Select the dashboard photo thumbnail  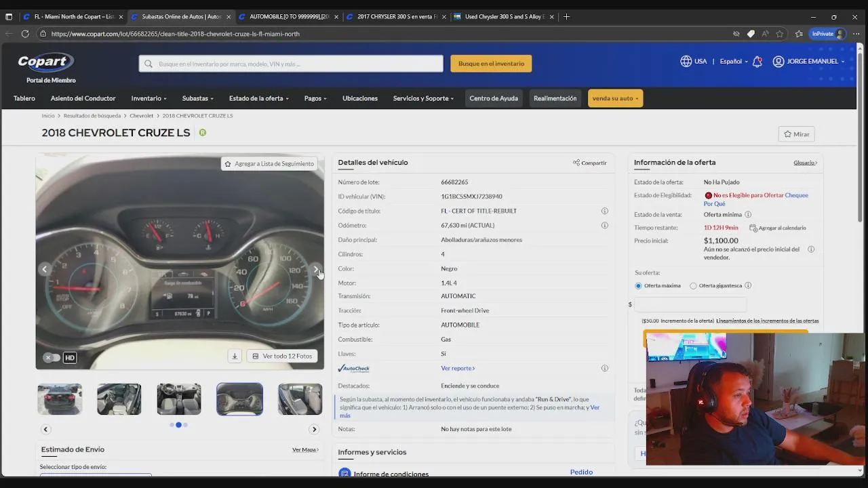pyautogui.click(x=239, y=399)
